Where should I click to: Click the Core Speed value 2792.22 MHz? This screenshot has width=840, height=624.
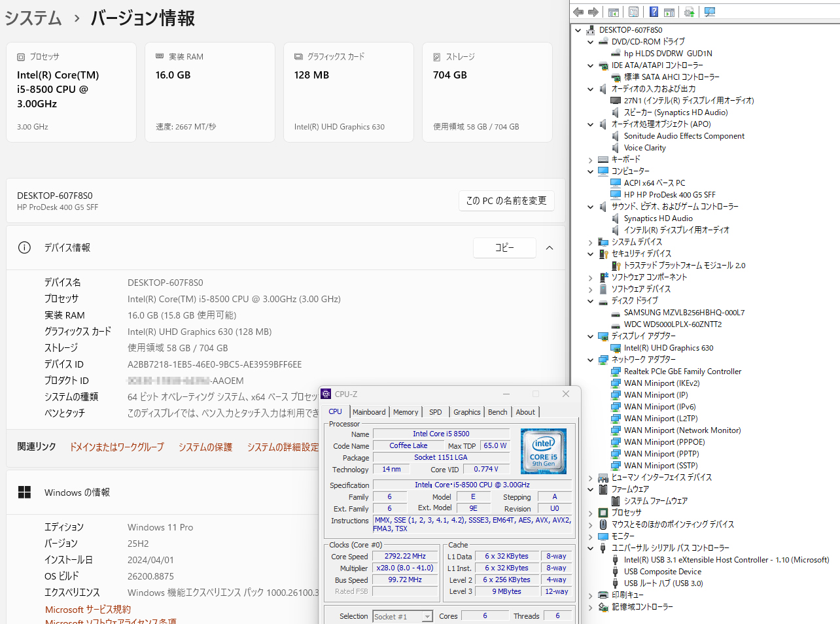click(x=405, y=556)
